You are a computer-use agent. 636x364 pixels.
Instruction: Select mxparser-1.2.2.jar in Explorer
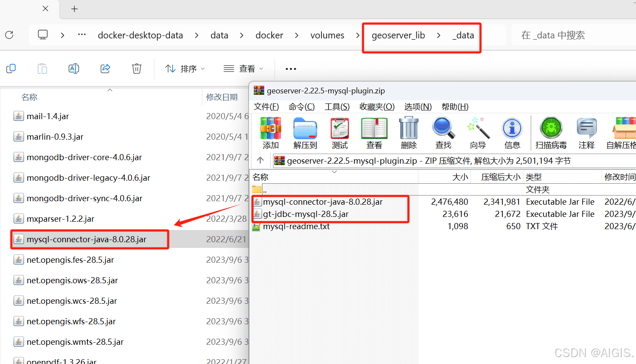point(60,219)
